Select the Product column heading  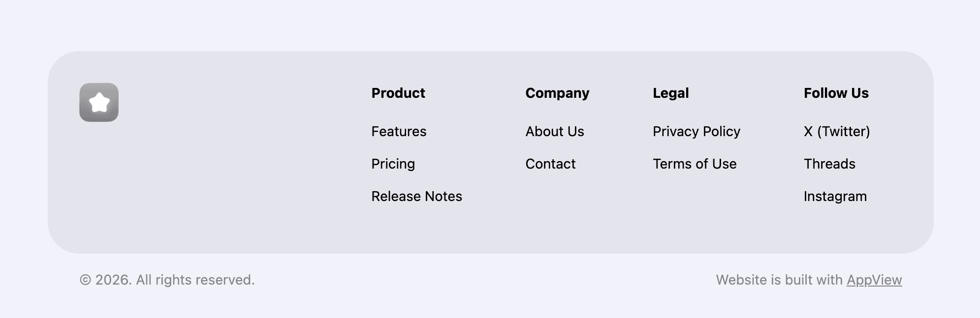(399, 93)
